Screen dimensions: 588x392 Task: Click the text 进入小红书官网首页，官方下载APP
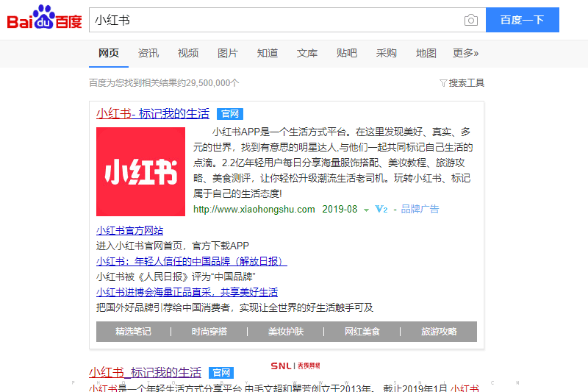(x=173, y=246)
